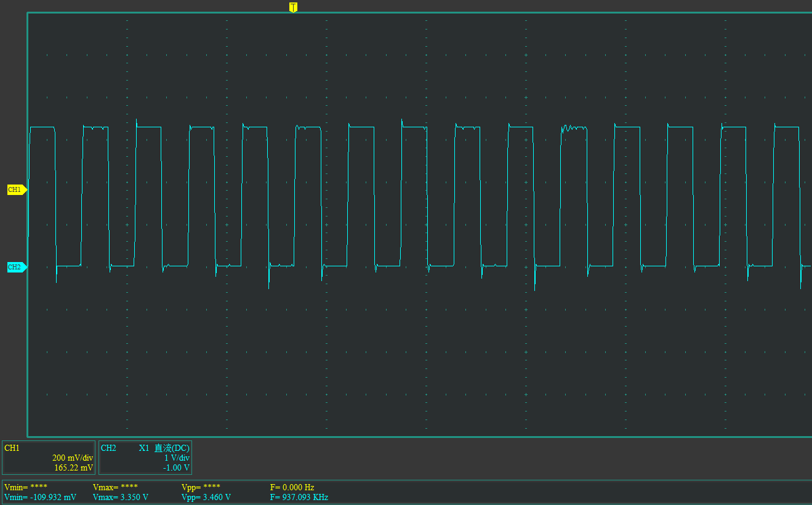Click the CH2 Vmax 3.350 V reading
This screenshot has height=505, width=812.
pos(121,497)
